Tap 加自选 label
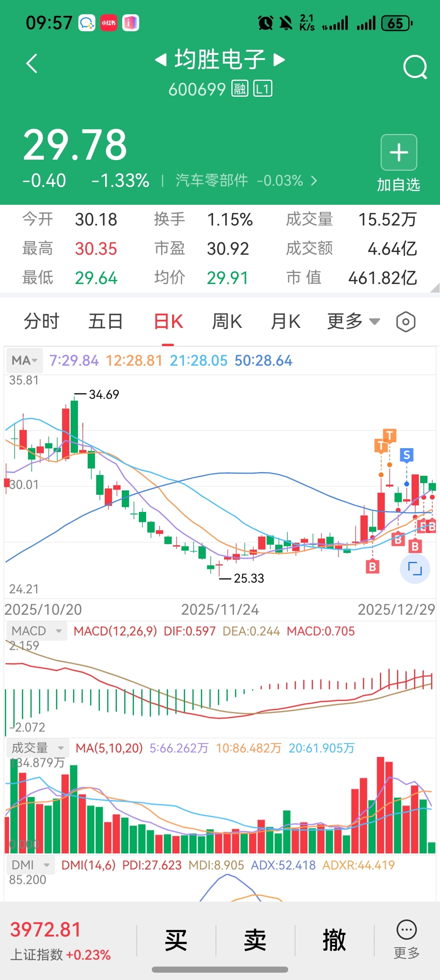The height and width of the screenshot is (980, 440). click(x=398, y=185)
